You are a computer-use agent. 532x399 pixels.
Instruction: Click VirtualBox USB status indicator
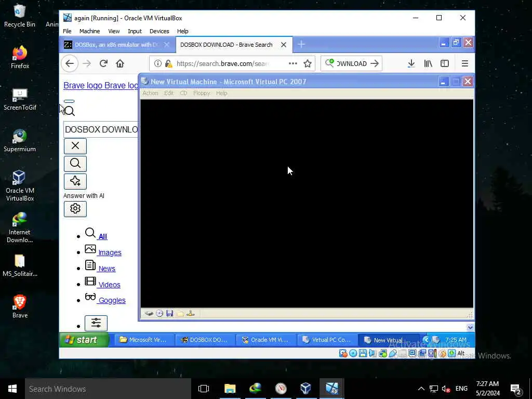(393, 353)
